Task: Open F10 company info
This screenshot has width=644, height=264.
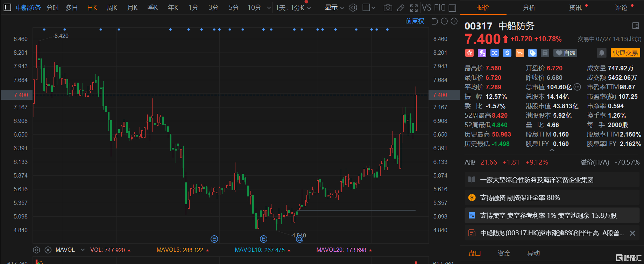Action: coord(440,7)
